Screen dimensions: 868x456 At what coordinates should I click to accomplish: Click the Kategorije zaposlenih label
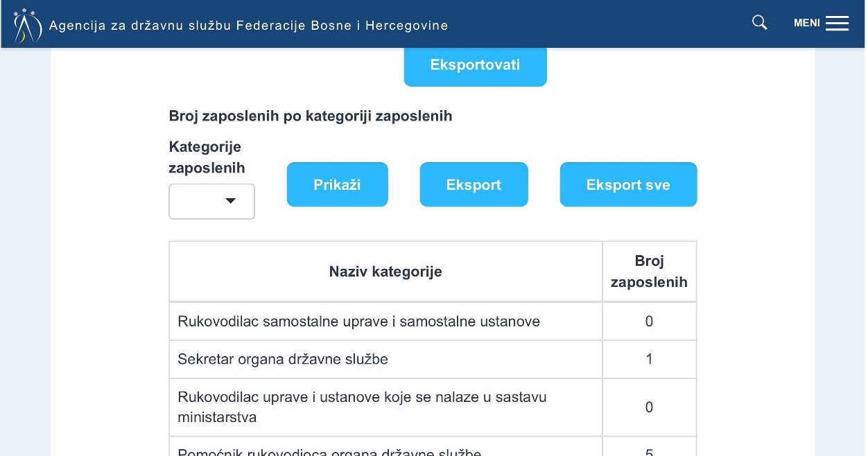[207, 157]
